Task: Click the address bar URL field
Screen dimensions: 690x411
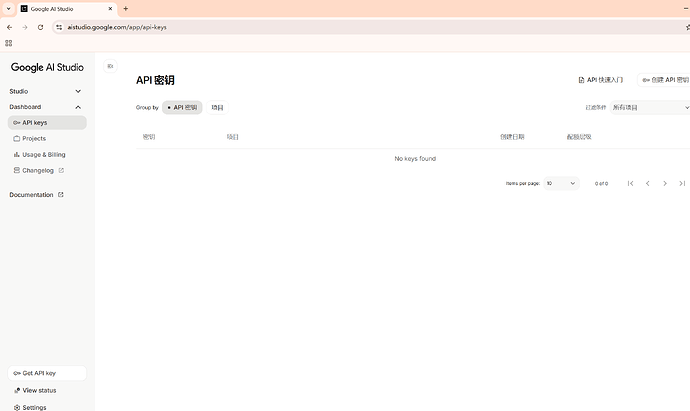Action: (x=370, y=27)
